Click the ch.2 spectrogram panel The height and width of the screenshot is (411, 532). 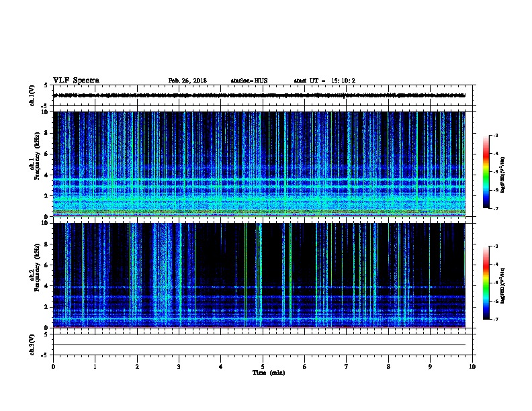coord(259,275)
